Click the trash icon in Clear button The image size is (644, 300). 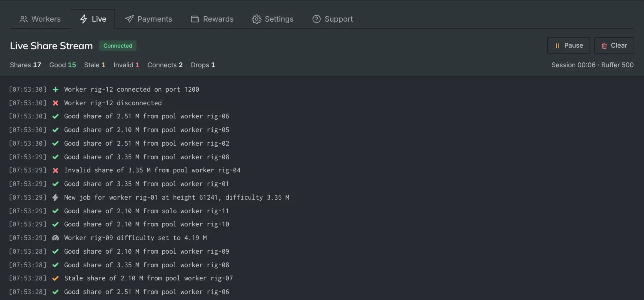604,46
